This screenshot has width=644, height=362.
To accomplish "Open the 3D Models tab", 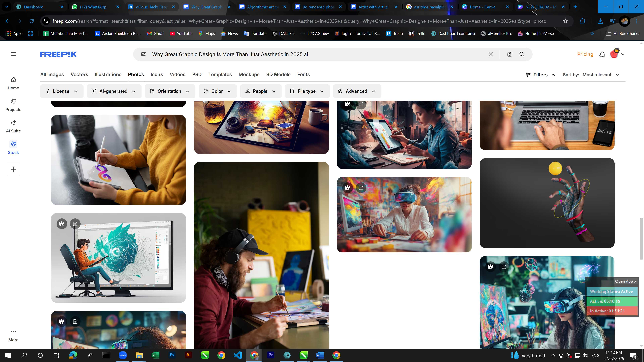I will (x=278, y=74).
